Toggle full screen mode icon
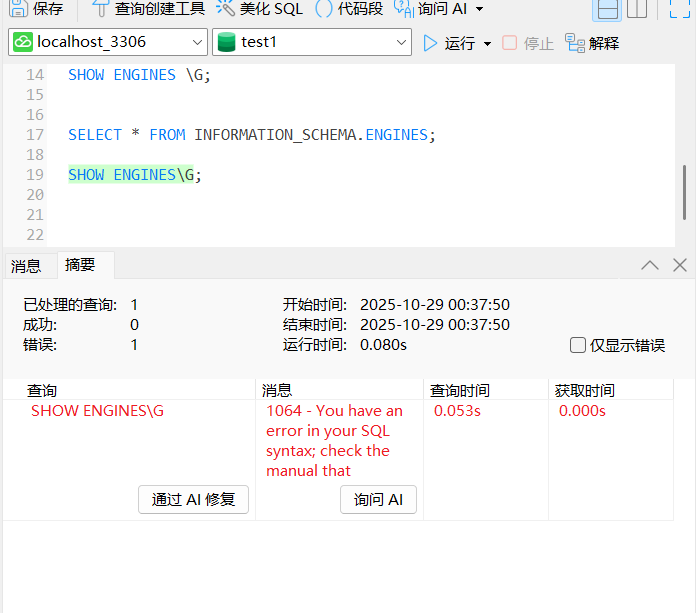Viewport: 698px width, 613px height. pyautogui.click(x=680, y=9)
